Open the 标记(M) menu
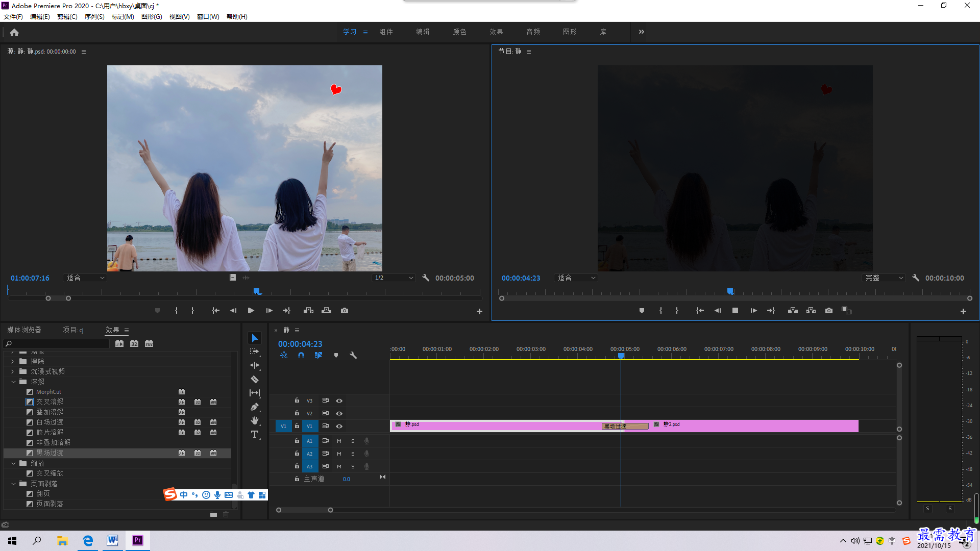Image resolution: width=980 pixels, height=551 pixels. pyautogui.click(x=123, y=17)
